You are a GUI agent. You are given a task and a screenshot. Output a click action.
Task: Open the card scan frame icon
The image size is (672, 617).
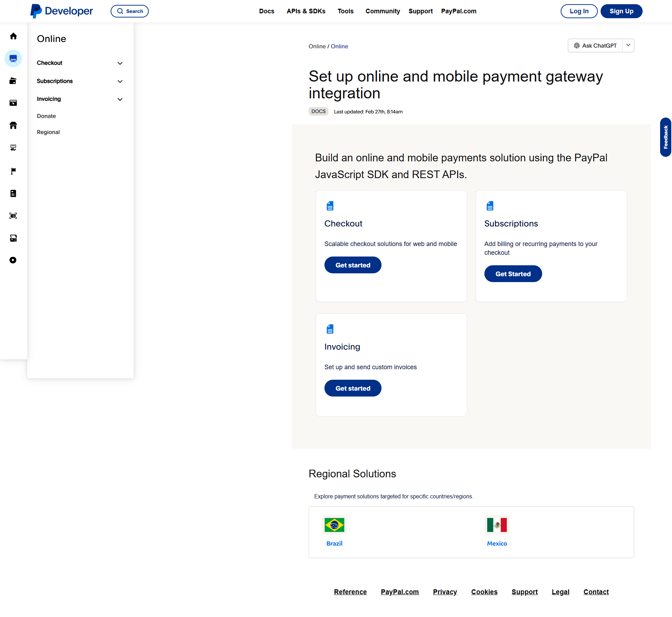coord(13,216)
